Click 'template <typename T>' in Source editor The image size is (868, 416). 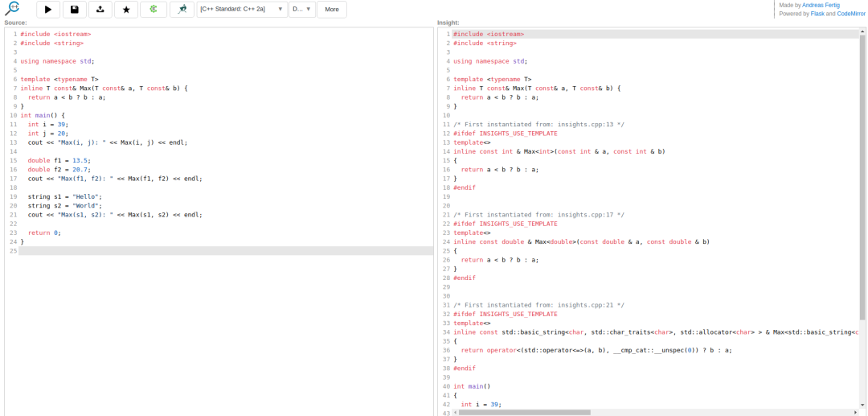(x=59, y=79)
